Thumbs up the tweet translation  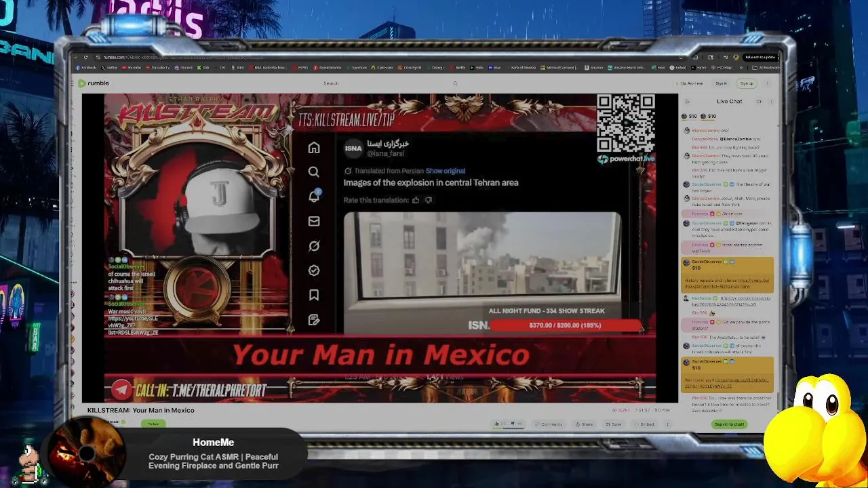(416, 200)
